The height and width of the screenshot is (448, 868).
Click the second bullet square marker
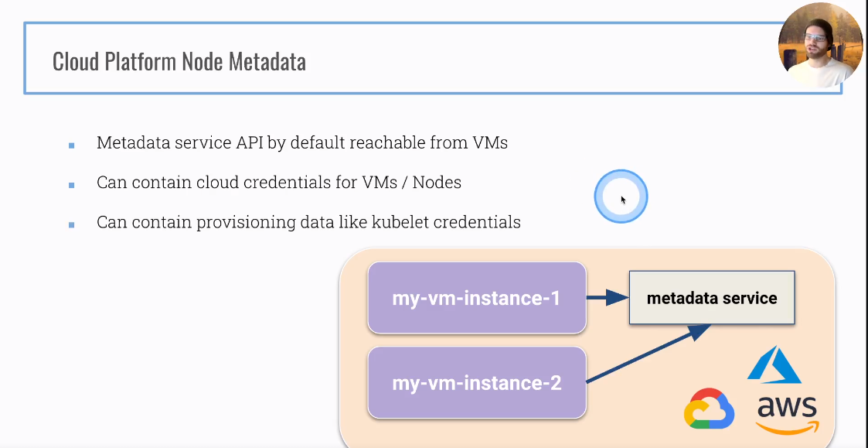click(x=71, y=185)
